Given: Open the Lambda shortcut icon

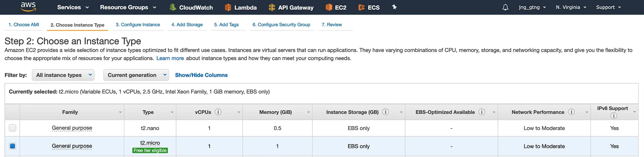Looking at the screenshot, I should click(228, 7).
